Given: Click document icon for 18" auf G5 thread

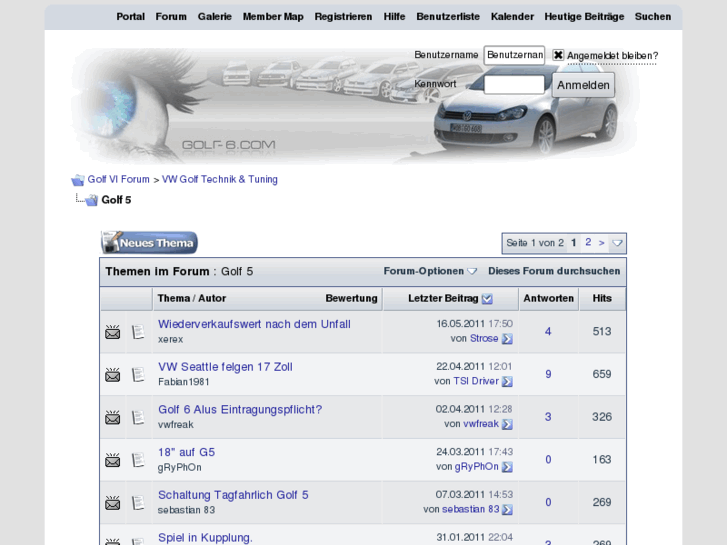Looking at the screenshot, I should tap(138, 460).
